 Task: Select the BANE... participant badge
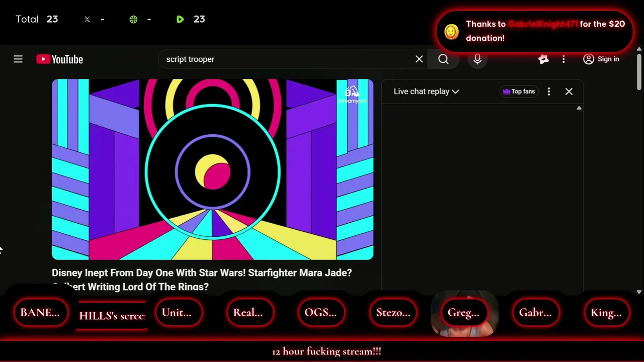pyautogui.click(x=40, y=313)
